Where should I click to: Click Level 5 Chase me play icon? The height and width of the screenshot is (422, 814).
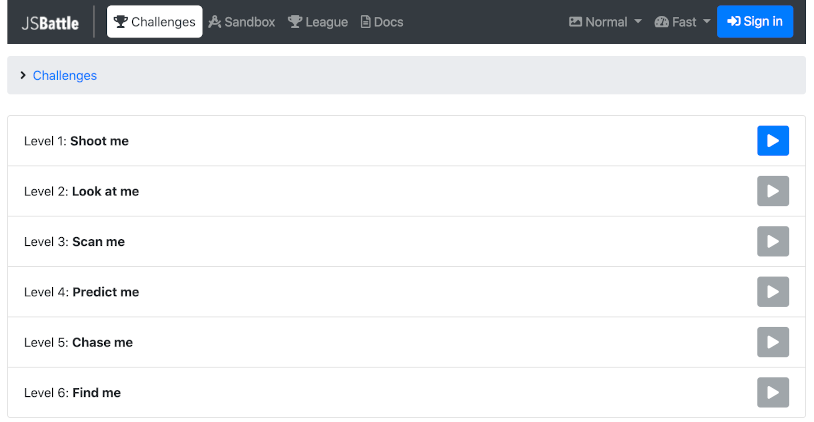click(772, 342)
